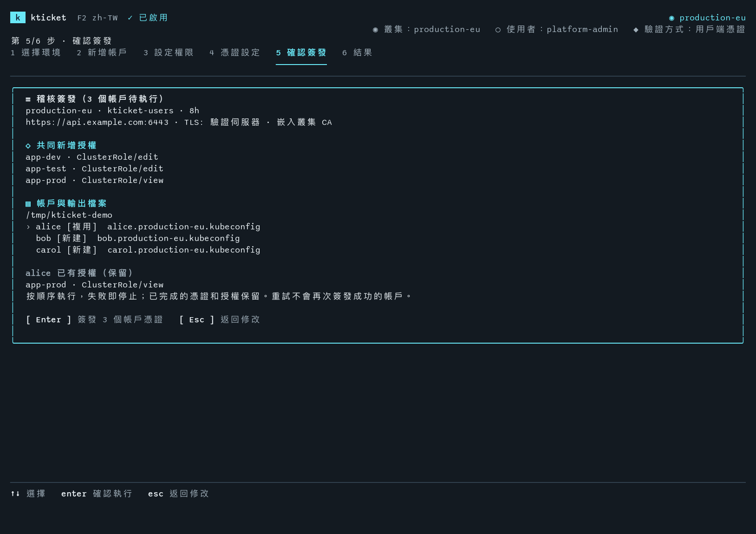Viewport: 756px width, 534px height.
Task: Select the active 5 確認簽發 tab
Action: pyautogui.click(x=301, y=52)
